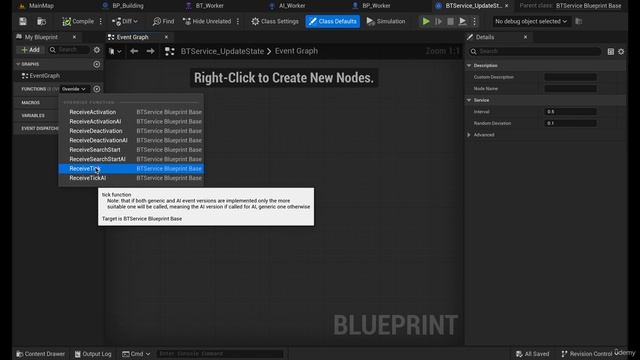640x360 pixels.
Task: Save the blueprint with the floppy disk icon
Action: pos(23,21)
